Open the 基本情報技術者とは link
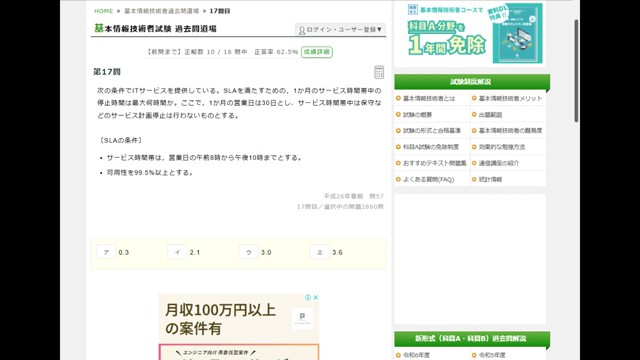The height and width of the screenshot is (360, 640). click(429, 98)
